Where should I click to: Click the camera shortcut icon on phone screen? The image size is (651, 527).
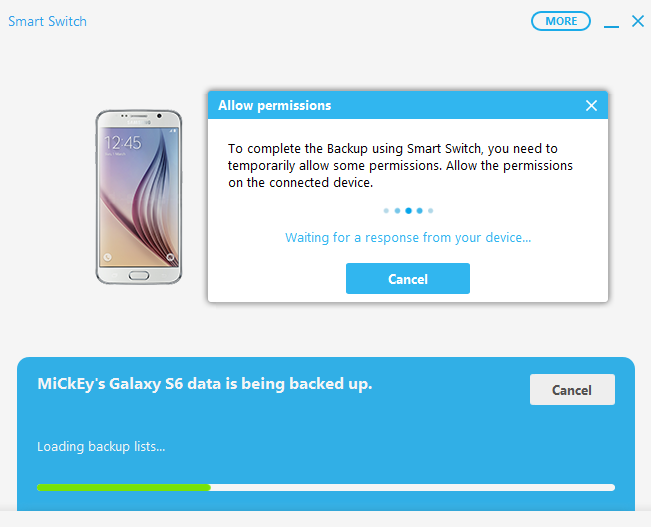click(170, 257)
